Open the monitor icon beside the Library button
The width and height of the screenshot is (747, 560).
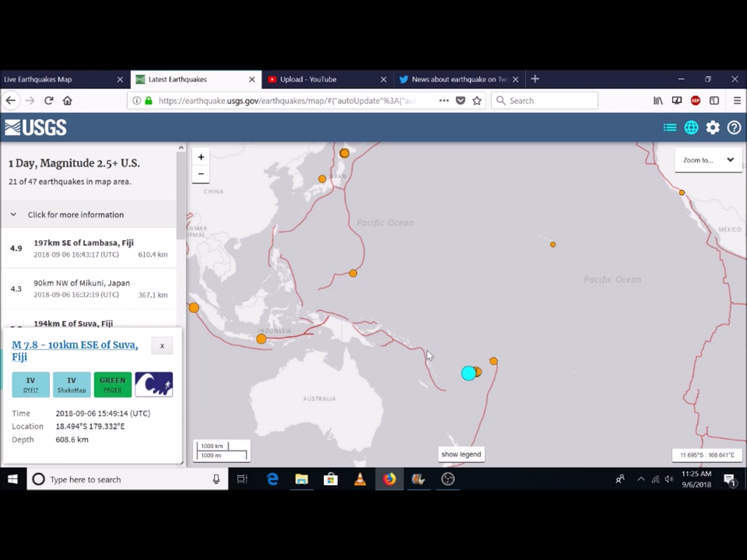click(677, 100)
